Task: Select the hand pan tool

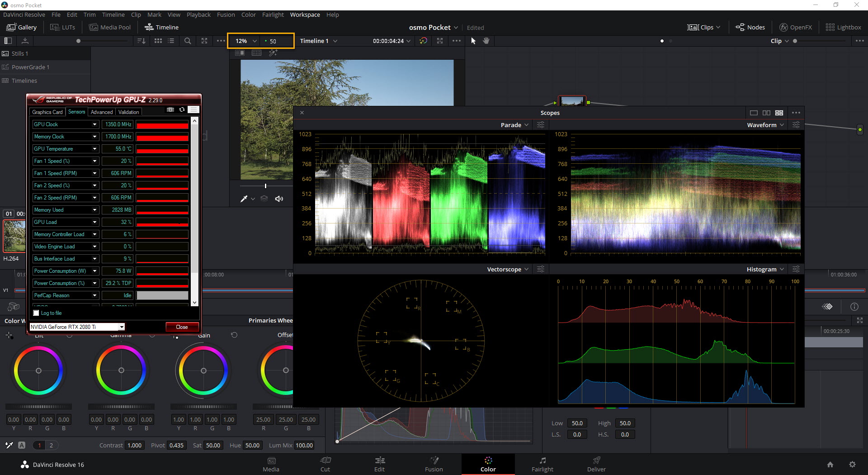Action: click(x=486, y=41)
